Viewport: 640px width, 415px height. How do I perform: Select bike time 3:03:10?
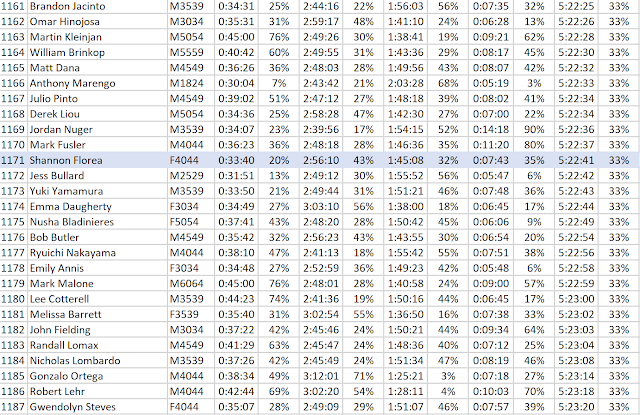tap(321, 206)
